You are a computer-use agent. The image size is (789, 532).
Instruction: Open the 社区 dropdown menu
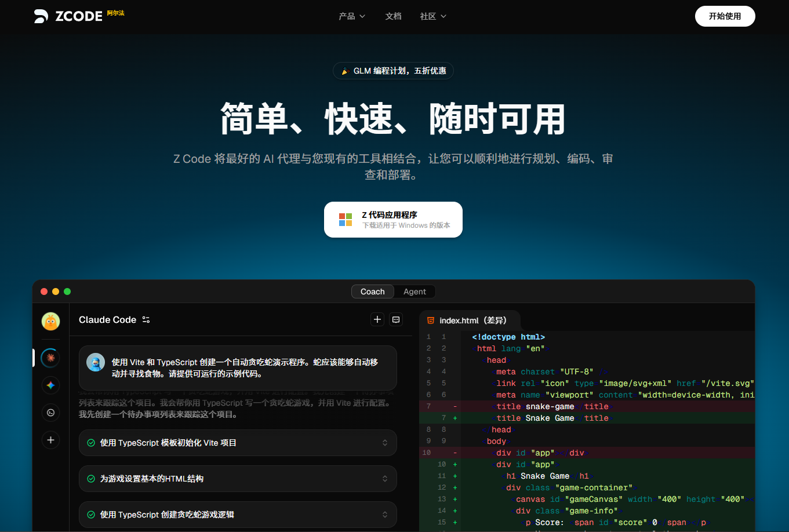coord(433,16)
